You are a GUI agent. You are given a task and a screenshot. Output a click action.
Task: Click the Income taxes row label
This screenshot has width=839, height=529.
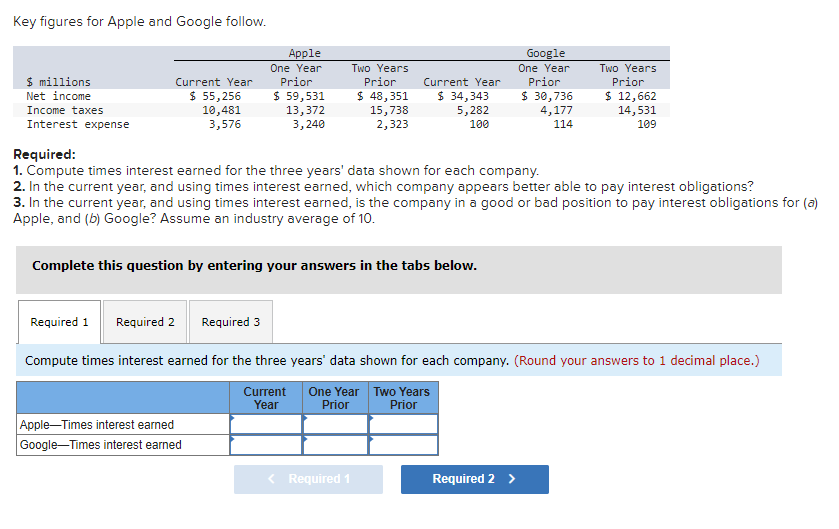click(x=65, y=110)
